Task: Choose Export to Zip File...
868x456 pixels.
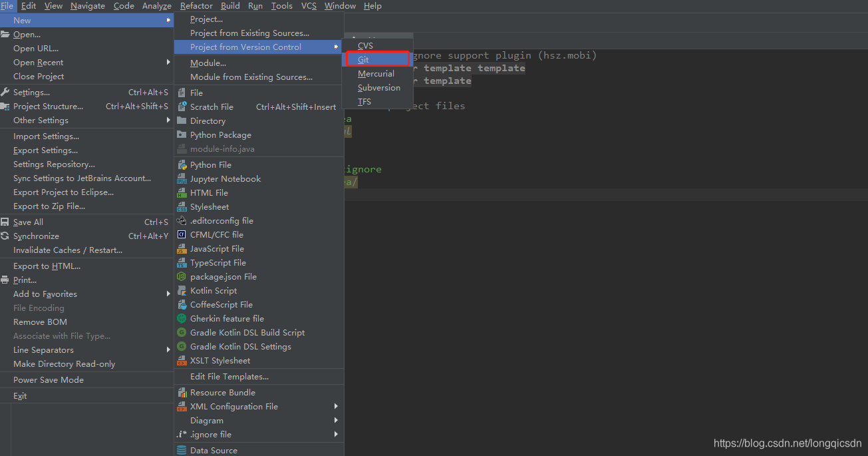Action: click(86, 206)
